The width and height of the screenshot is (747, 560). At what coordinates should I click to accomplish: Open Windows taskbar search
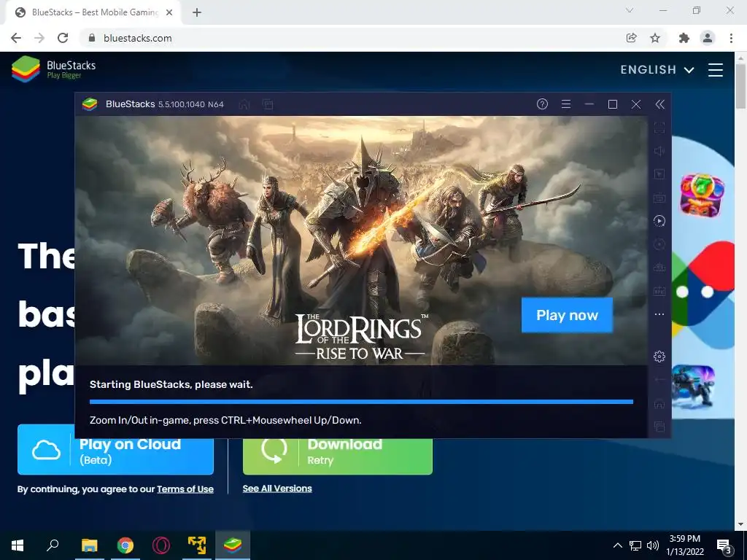tap(53, 545)
